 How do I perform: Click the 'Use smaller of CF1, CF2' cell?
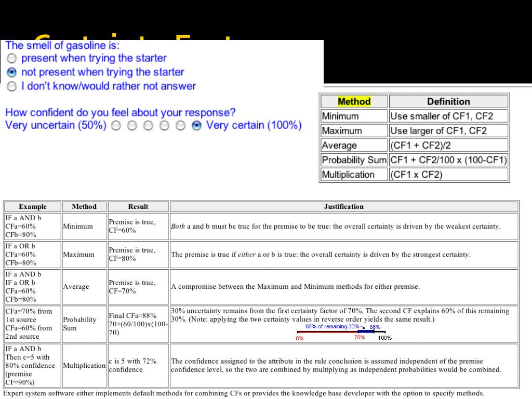(x=448, y=116)
